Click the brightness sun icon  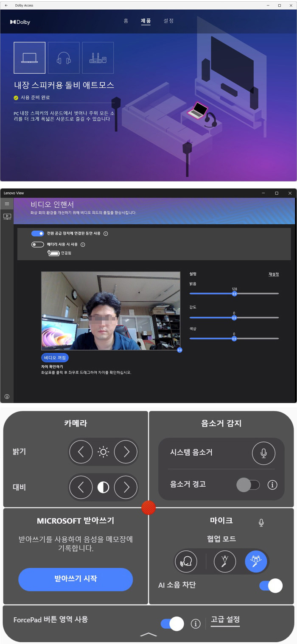pyautogui.click(x=103, y=452)
